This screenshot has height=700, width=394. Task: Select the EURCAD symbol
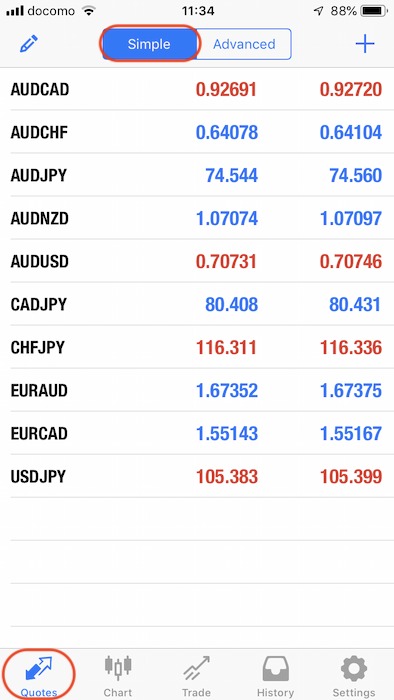(x=39, y=433)
